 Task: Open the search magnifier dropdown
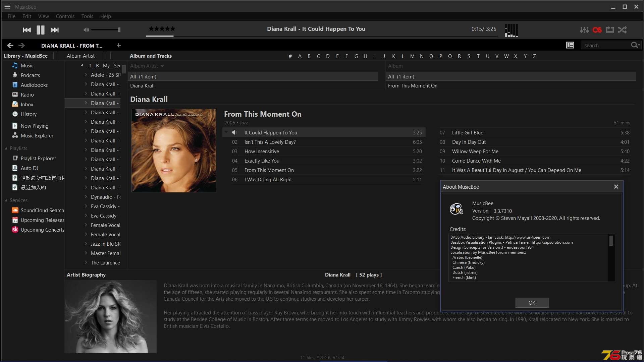point(635,45)
